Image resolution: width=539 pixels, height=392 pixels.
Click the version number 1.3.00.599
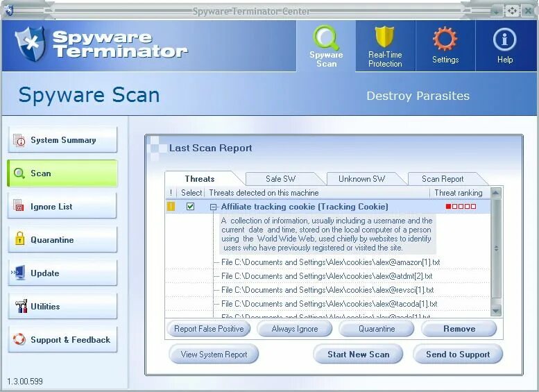pyautogui.click(x=25, y=382)
